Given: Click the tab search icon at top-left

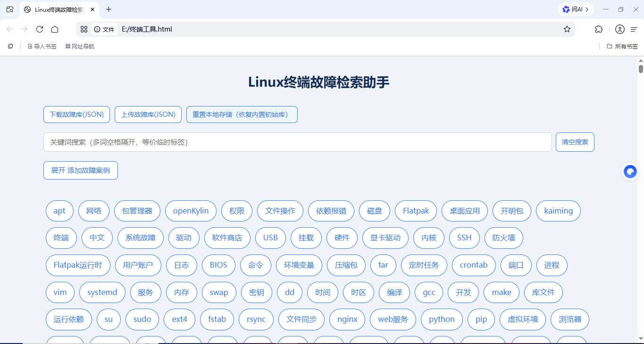Looking at the screenshot, I should [9, 9].
